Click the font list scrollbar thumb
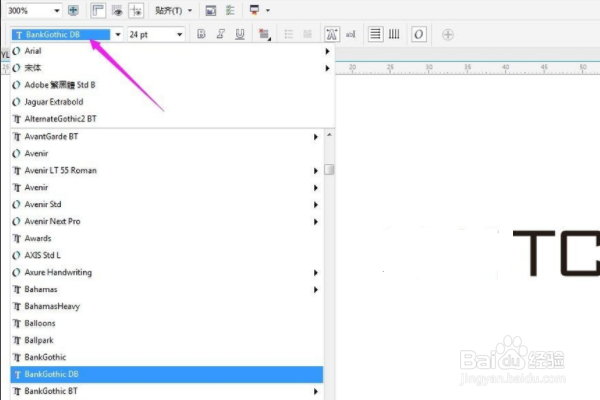This screenshot has height=400, width=600. pyautogui.click(x=329, y=170)
